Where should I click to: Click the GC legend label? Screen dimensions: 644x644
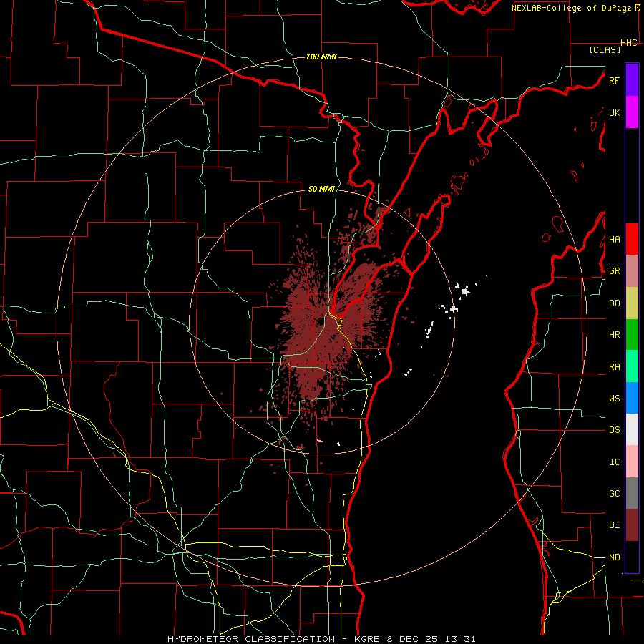click(x=614, y=494)
